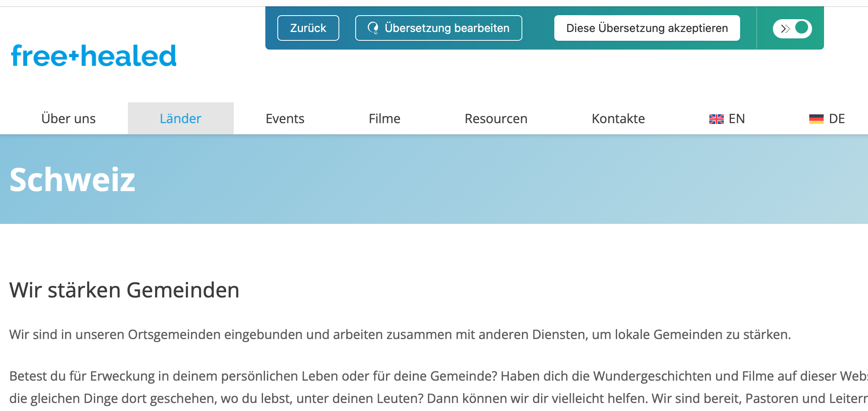Image resolution: width=868 pixels, height=411 pixels.
Task: Click Diese Übersetzung akzeptieren button
Action: (647, 28)
